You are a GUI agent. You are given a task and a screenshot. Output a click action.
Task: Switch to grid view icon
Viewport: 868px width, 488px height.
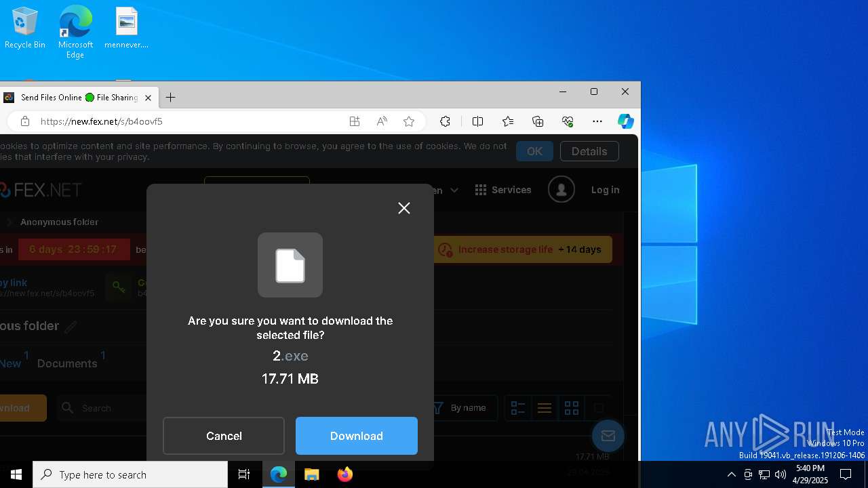point(572,408)
